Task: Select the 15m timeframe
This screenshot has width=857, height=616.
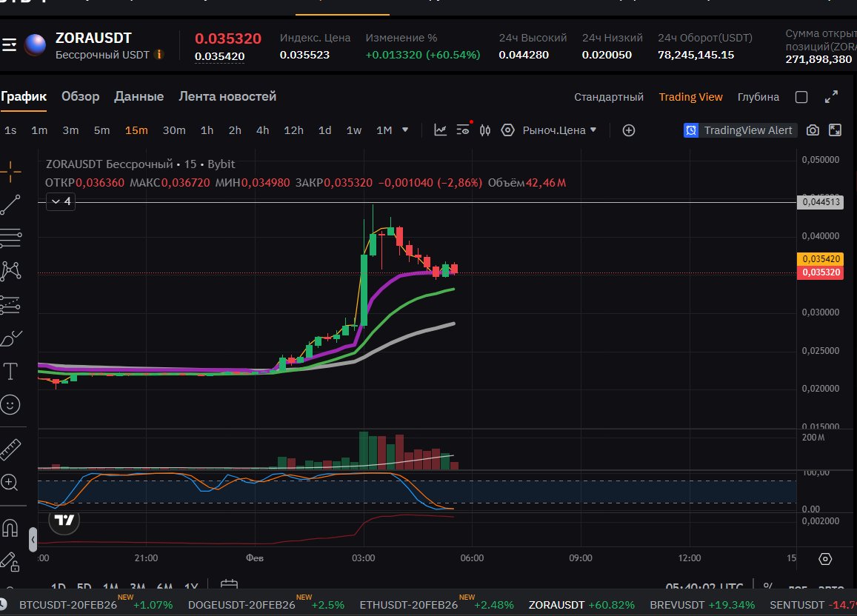Action: click(136, 130)
